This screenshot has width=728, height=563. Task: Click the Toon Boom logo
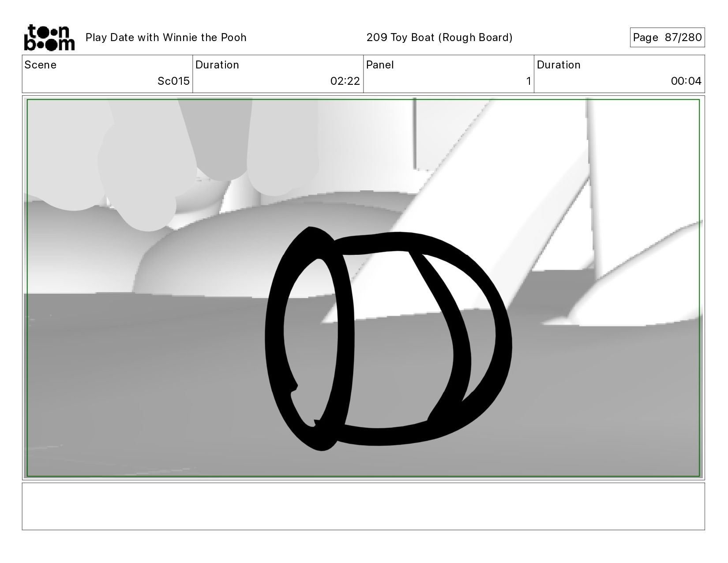point(49,38)
